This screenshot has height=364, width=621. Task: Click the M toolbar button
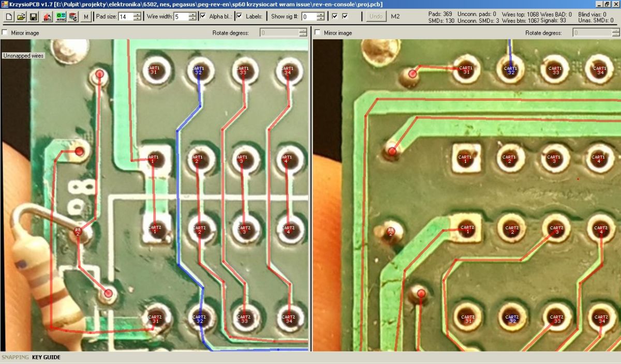[86, 17]
